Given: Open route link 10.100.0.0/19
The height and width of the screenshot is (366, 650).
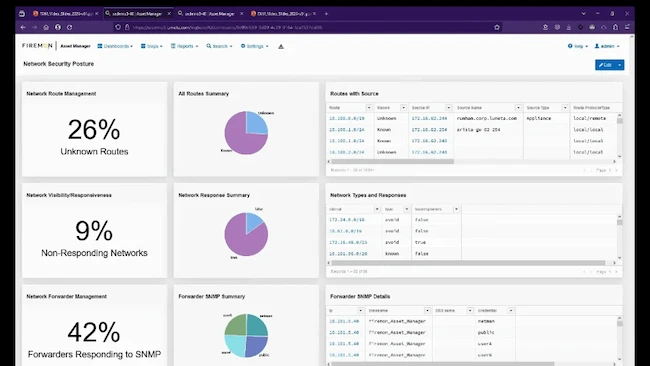Looking at the screenshot, I should pyautogui.click(x=347, y=119).
